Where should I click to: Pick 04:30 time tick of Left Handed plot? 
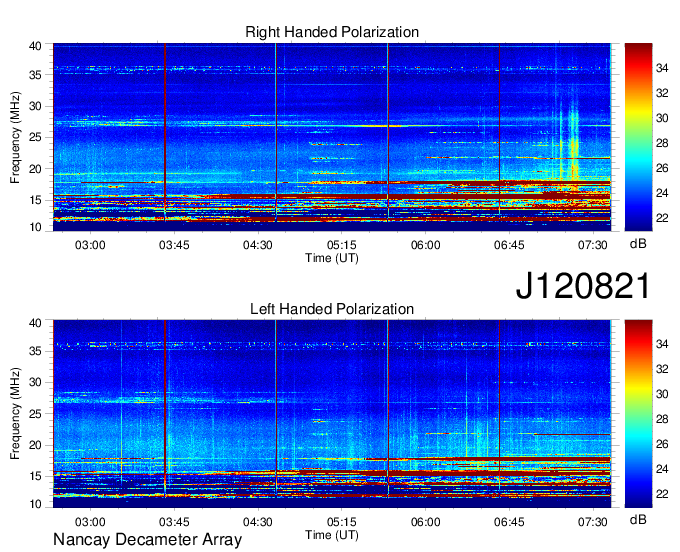click(x=258, y=522)
